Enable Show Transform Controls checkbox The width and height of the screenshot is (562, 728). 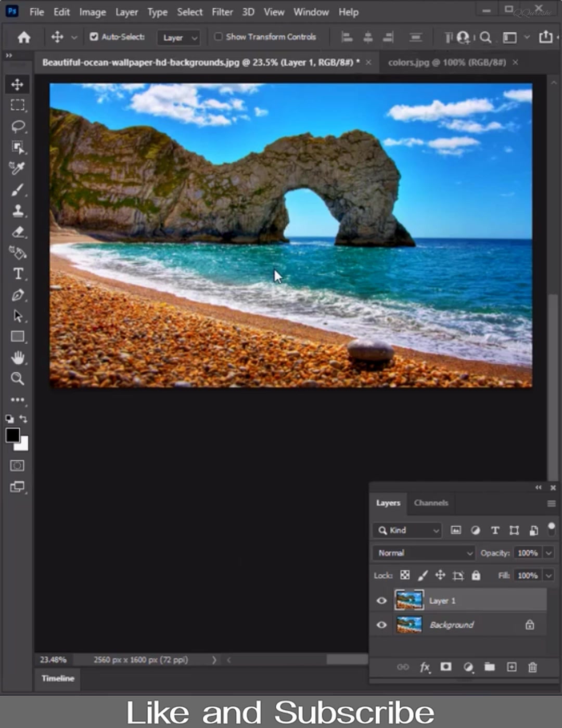[x=219, y=36]
